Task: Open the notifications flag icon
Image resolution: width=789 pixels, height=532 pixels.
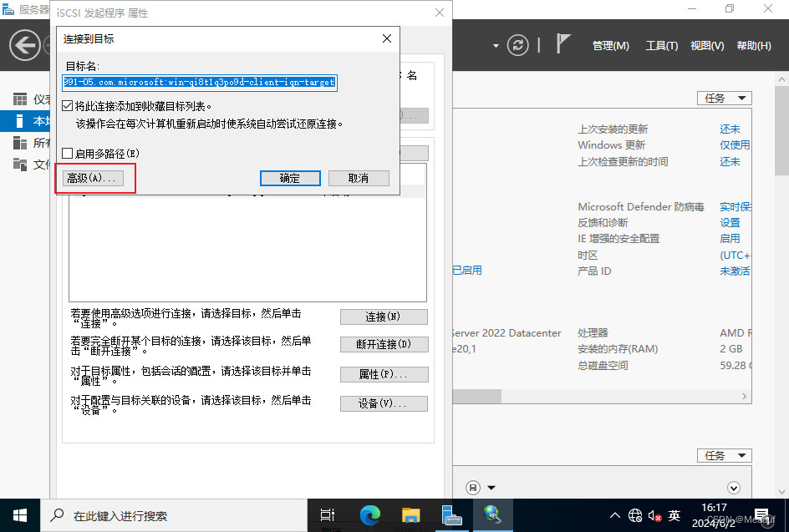Action: click(563, 43)
